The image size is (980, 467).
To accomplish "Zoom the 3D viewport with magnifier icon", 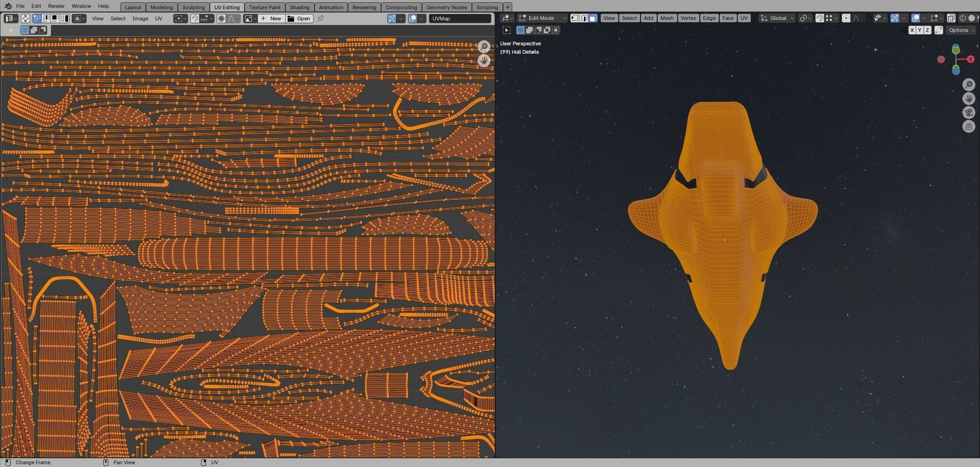I will tap(969, 84).
